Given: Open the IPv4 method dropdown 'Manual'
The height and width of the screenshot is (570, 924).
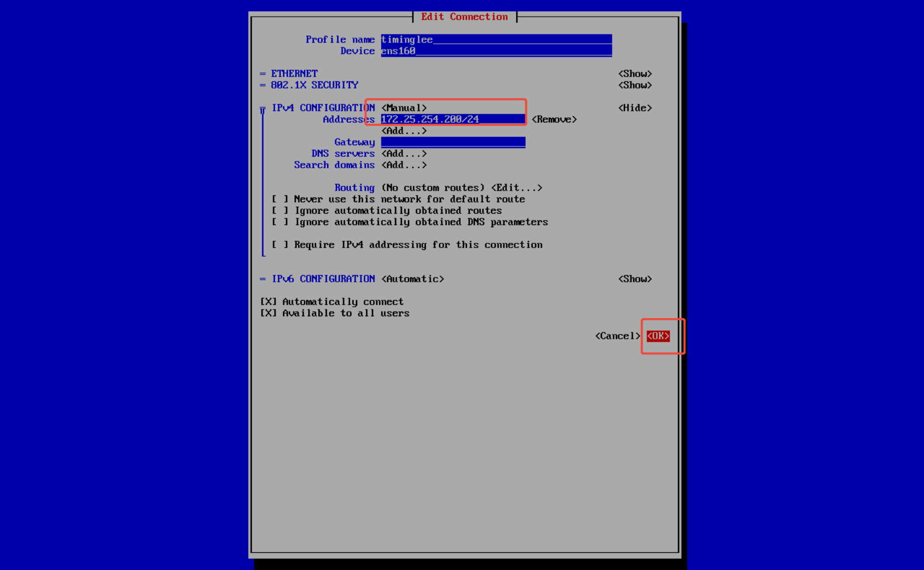Looking at the screenshot, I should coord(404,108).
